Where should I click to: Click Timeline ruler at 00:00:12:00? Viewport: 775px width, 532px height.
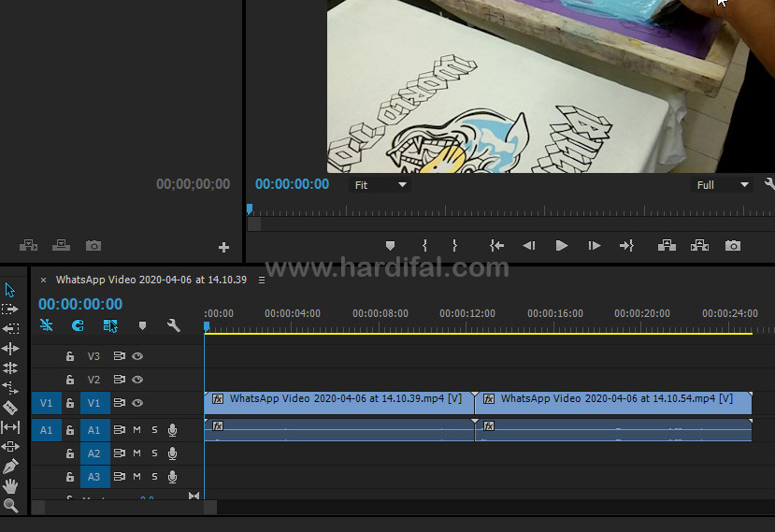pyautogui.click(x=466, y=313)
